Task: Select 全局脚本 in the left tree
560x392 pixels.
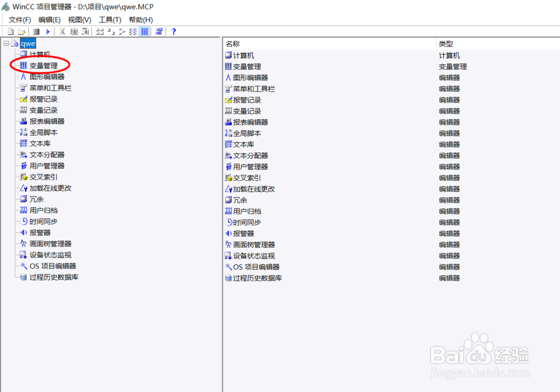Action: (43, 133)
